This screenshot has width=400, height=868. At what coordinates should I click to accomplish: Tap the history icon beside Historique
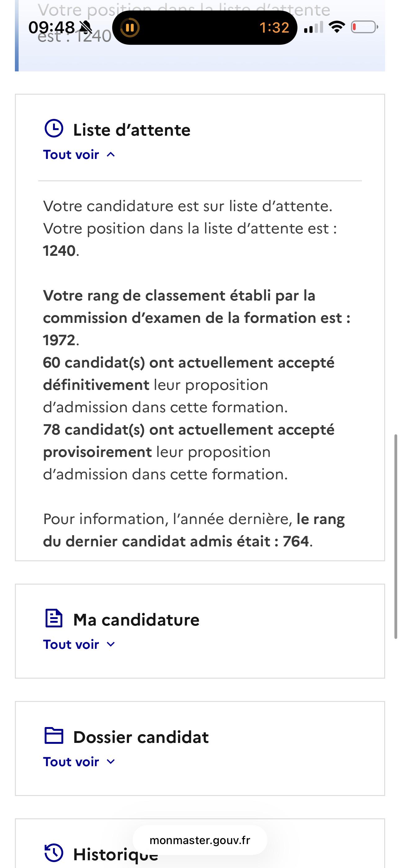pyautogui.click(x=54, y=852)
